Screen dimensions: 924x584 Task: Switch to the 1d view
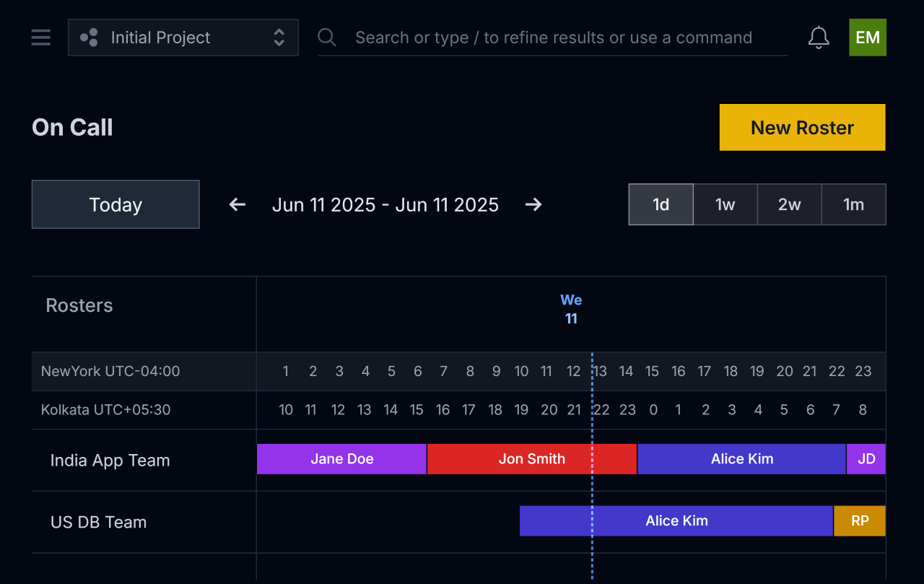[x=661, y=205]
